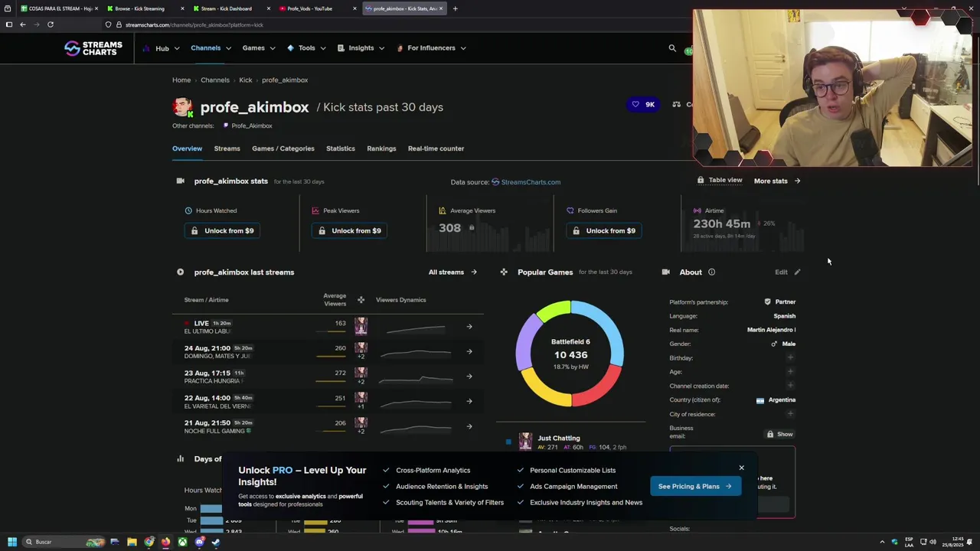Image resolution: width=980 pixels, height=551 pixels.
Task: Open the Statistics tab
Action: [x=341, y=148]
